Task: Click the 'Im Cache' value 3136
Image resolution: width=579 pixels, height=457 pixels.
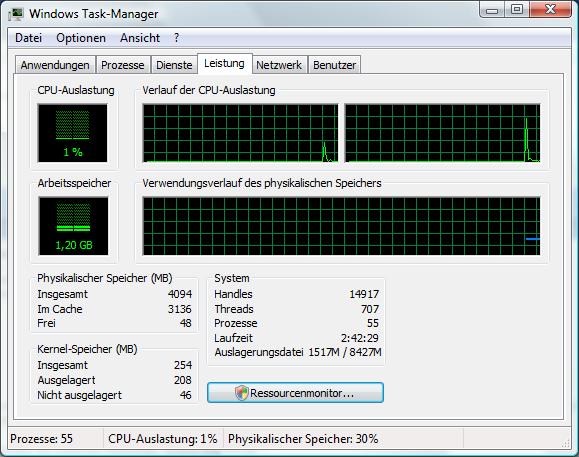Action: [x=180, y=309]
